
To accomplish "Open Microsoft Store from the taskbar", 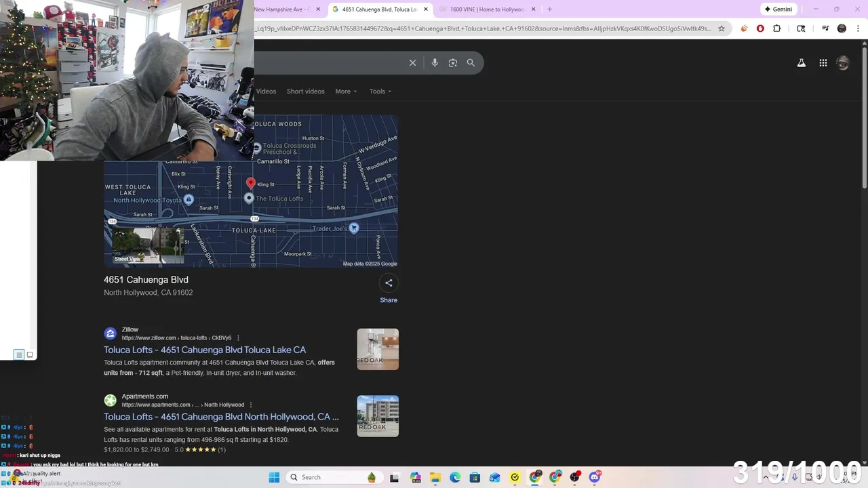I will [x=475, y=477].
